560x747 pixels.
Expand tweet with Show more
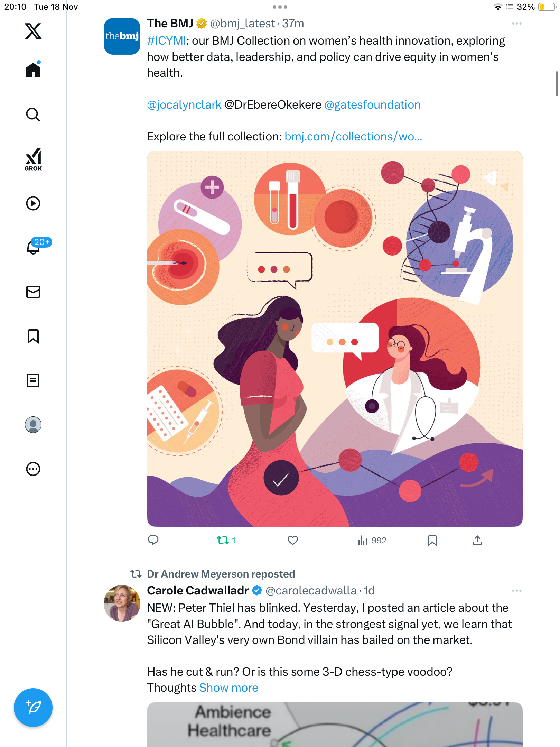[x=228, y=688]
